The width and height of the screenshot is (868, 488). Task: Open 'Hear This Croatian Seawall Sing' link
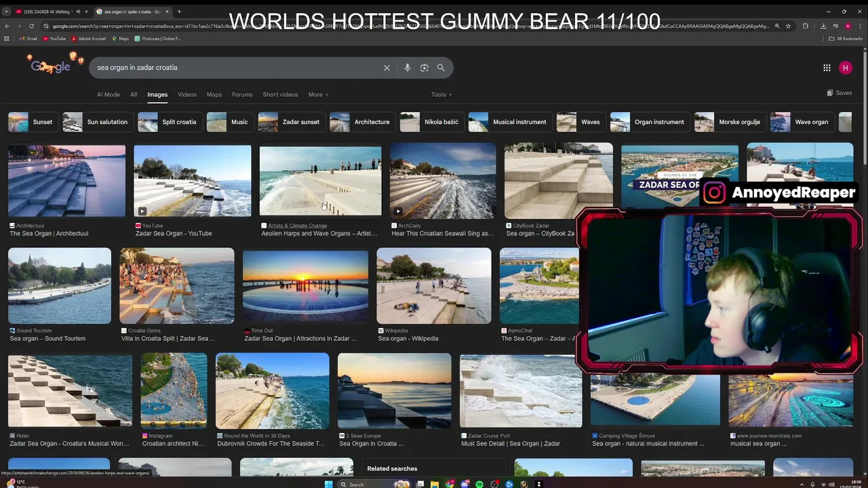click(442, 234)
